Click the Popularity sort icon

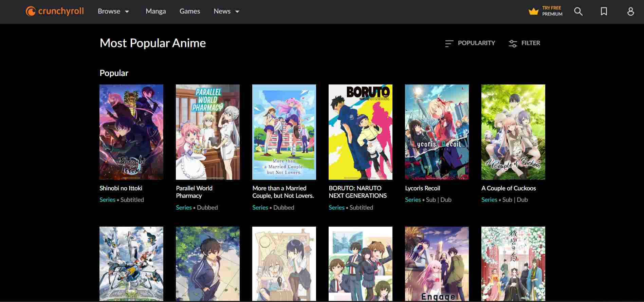click(x=449, y=43)
